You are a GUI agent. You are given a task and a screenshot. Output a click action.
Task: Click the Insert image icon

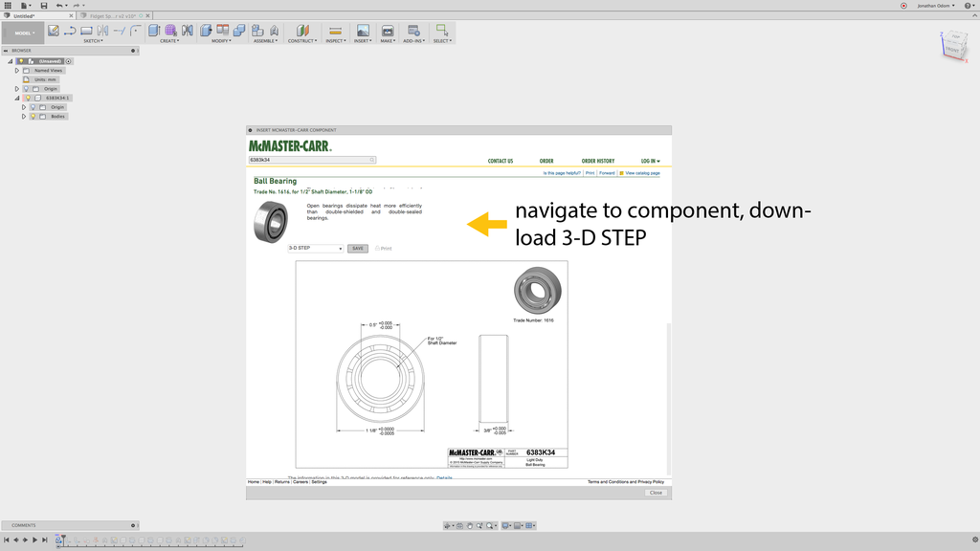pos(363,30)
